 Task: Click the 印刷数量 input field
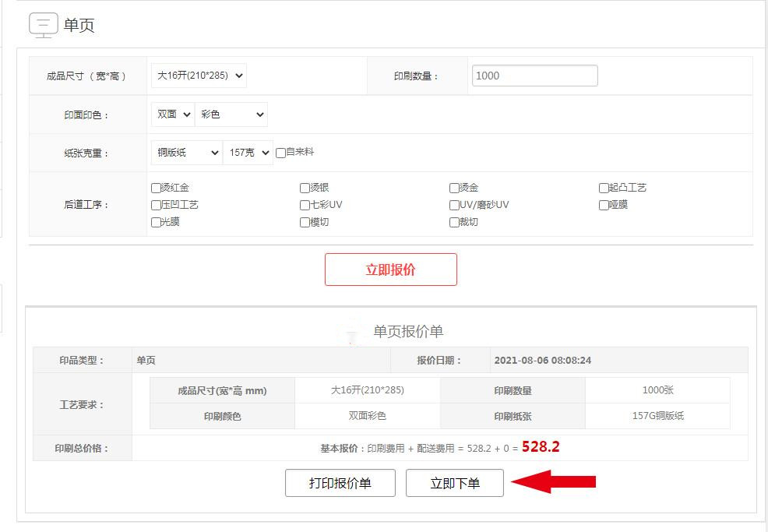point(535,76)
